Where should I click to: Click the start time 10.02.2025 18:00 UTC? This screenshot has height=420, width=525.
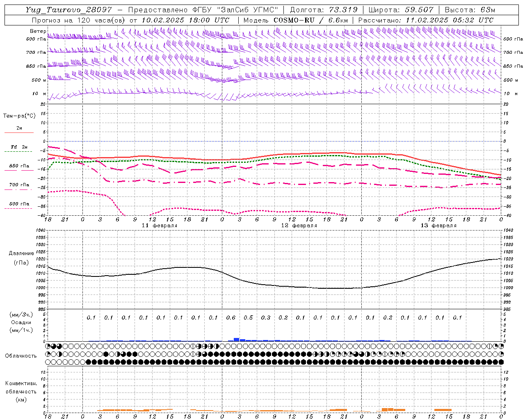click(185, 20)
